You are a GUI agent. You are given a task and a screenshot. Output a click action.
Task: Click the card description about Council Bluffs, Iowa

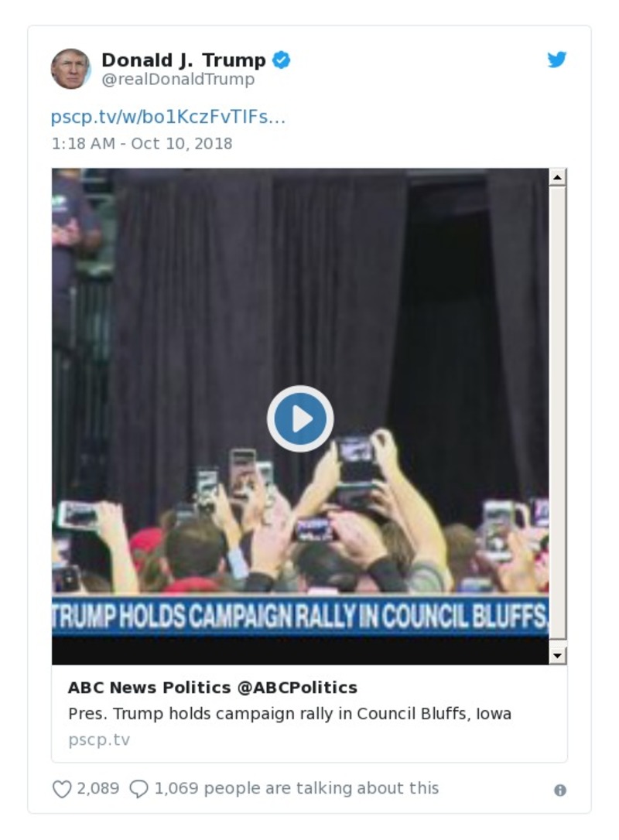289,713
